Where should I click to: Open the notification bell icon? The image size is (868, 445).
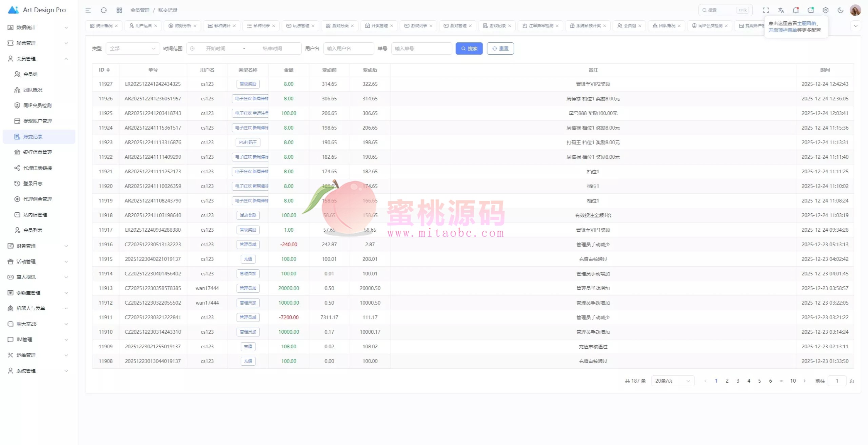click(795, 10)
